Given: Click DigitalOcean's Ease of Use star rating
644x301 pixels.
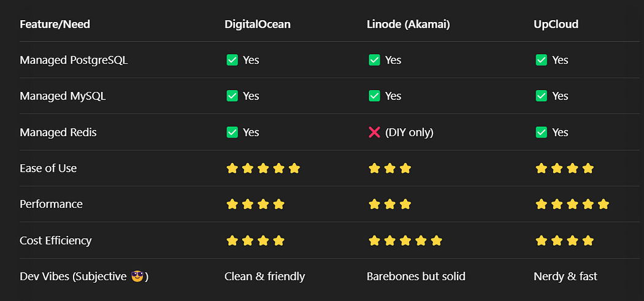Looking at the screenshot, I should coord(263,168).
